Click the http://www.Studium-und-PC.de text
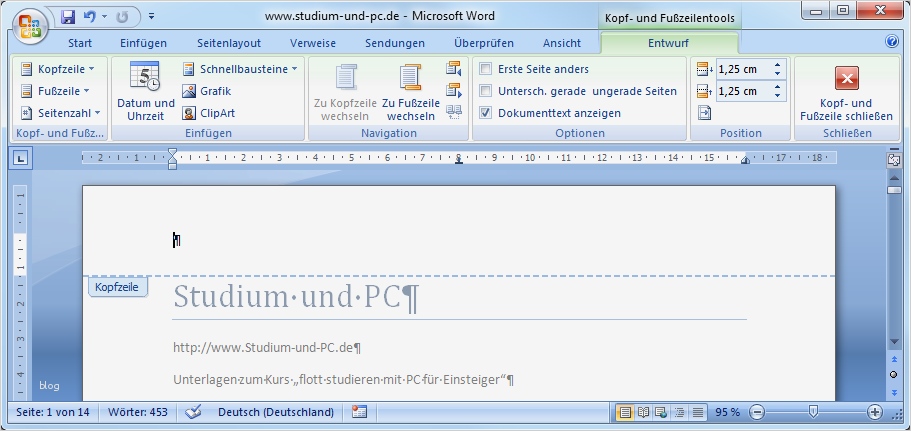 (267, 347)
